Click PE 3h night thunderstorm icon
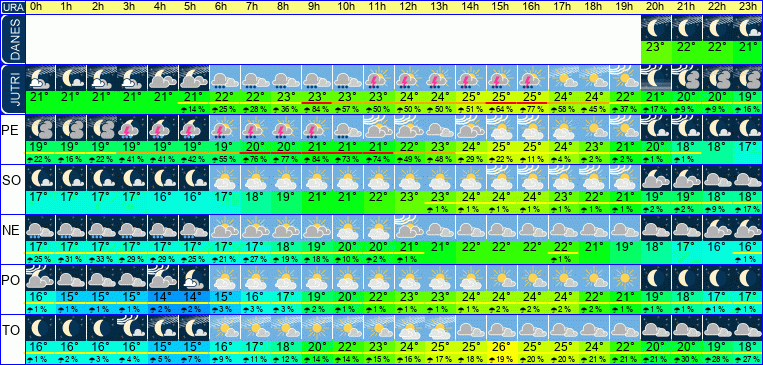The image size is (763, 365). point(132,128)
